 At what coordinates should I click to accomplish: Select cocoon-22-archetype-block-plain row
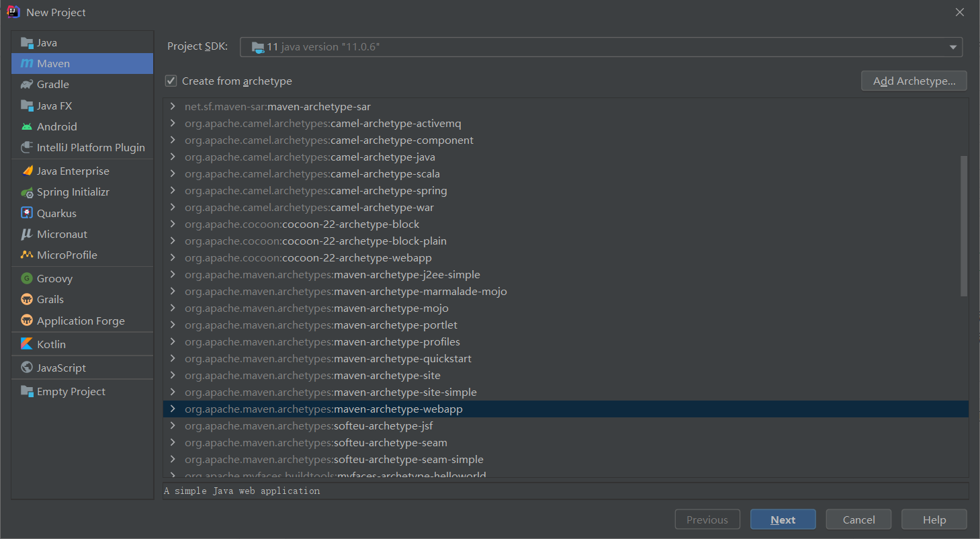pos(566,241)
